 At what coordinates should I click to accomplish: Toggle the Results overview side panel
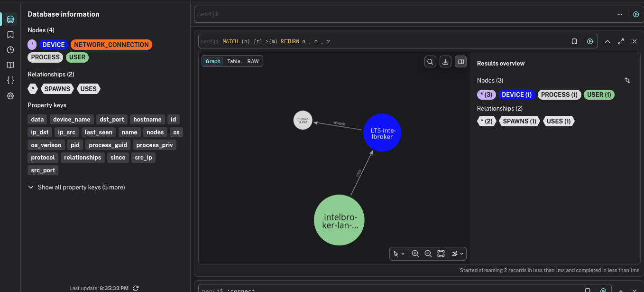(460, 61)
